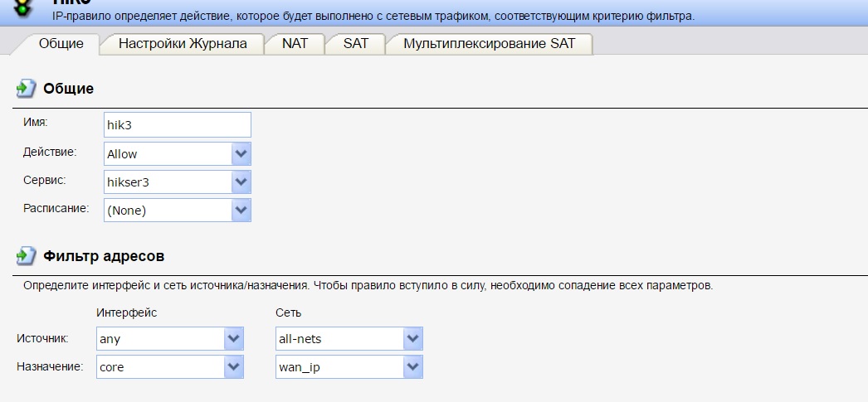Switch to the Настройки Журнала tab
This screenshot has height=402, width=868.
(183, 44)
